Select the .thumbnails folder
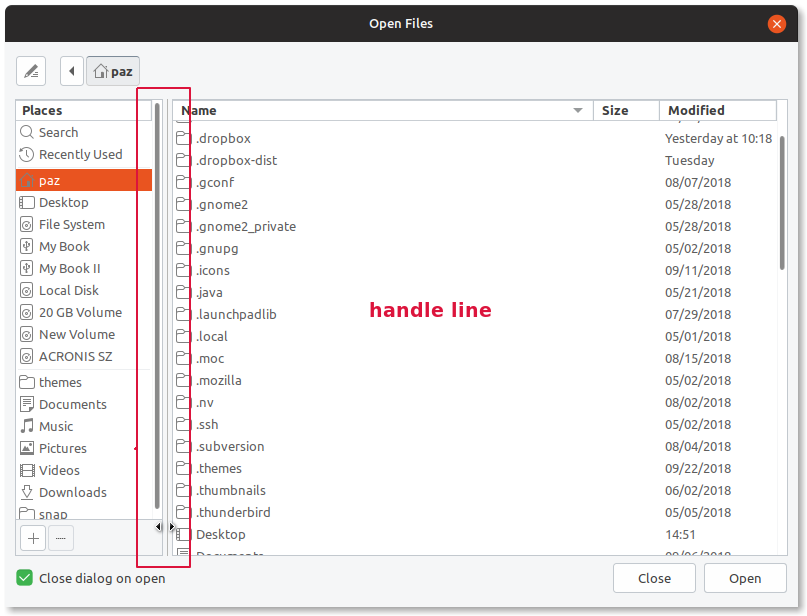This screenshot has width=807, height=616. 474,490
